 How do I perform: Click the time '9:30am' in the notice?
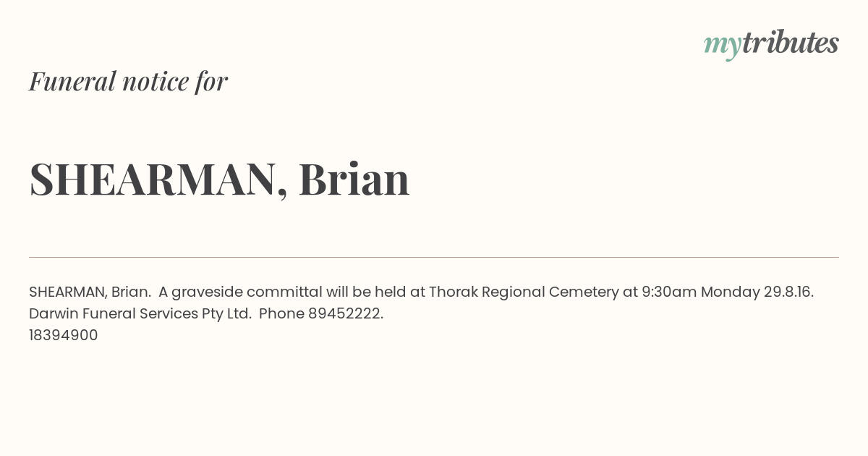(669, 292)
